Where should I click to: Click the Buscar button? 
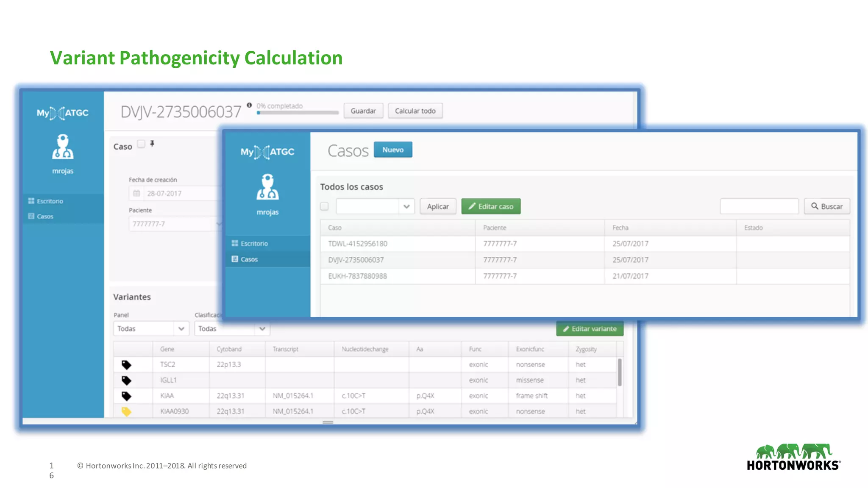pos(827,206)
